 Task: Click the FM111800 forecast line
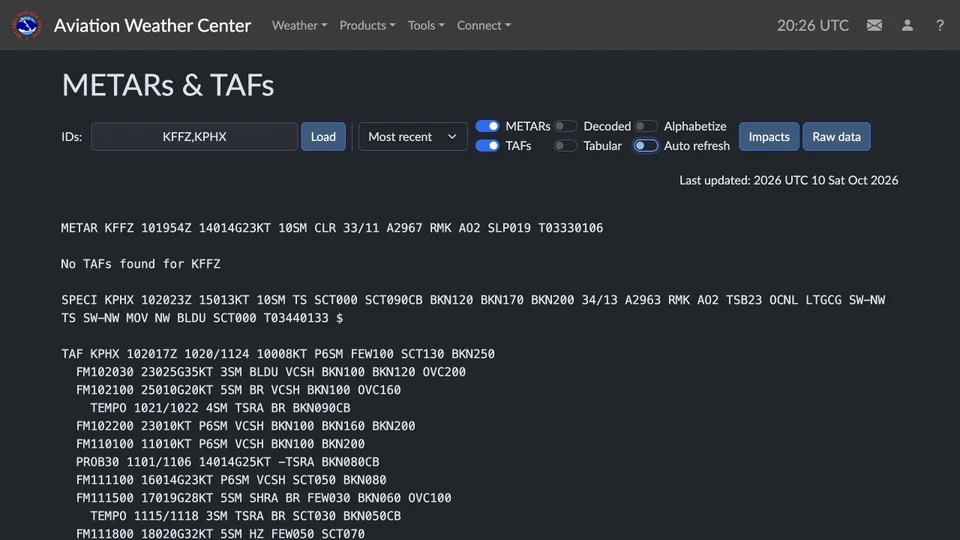click(220, 533)
